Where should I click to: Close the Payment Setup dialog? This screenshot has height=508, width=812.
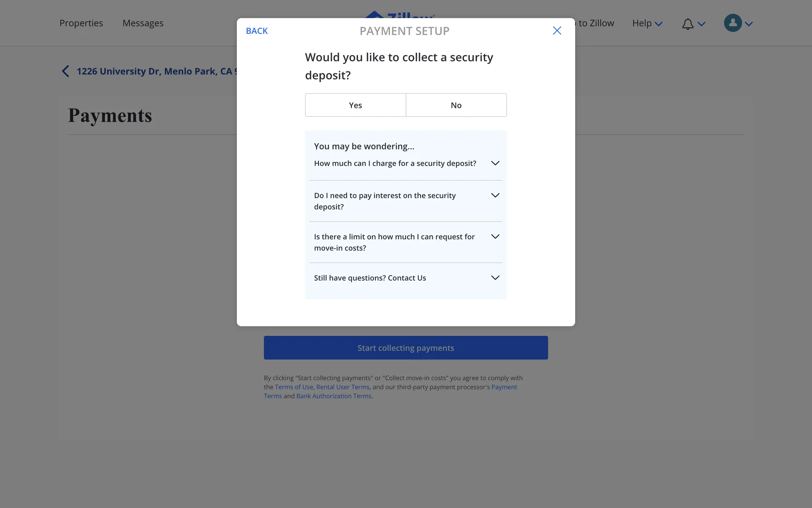(x=557, y=30)
